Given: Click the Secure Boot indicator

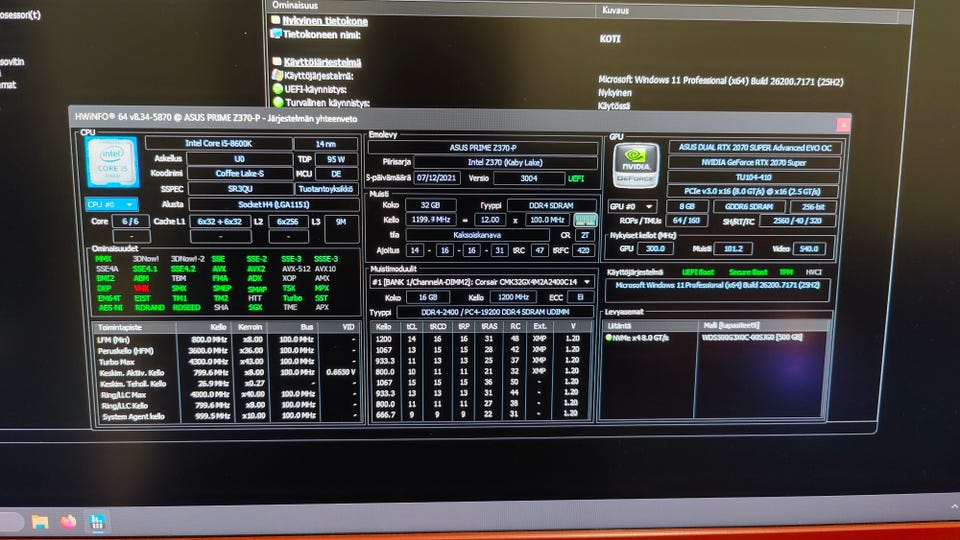Looking at the screenshot, I should pyautogui.click(x=748, y=272).
